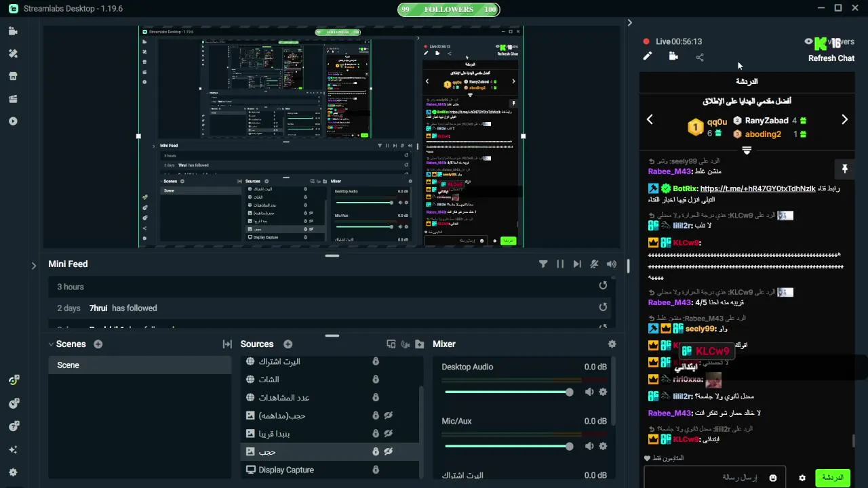Open chat settings gear icon

(x=802, y=478)
